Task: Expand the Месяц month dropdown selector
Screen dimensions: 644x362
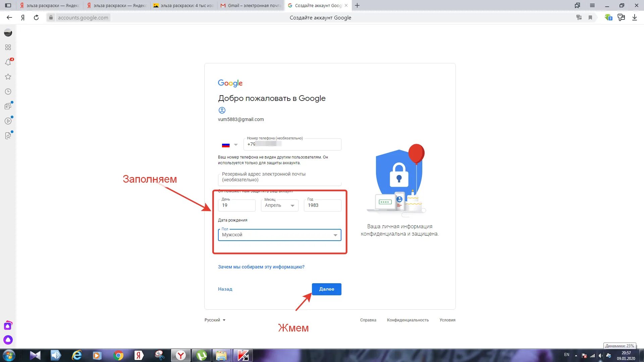Action: pos(279,205)
